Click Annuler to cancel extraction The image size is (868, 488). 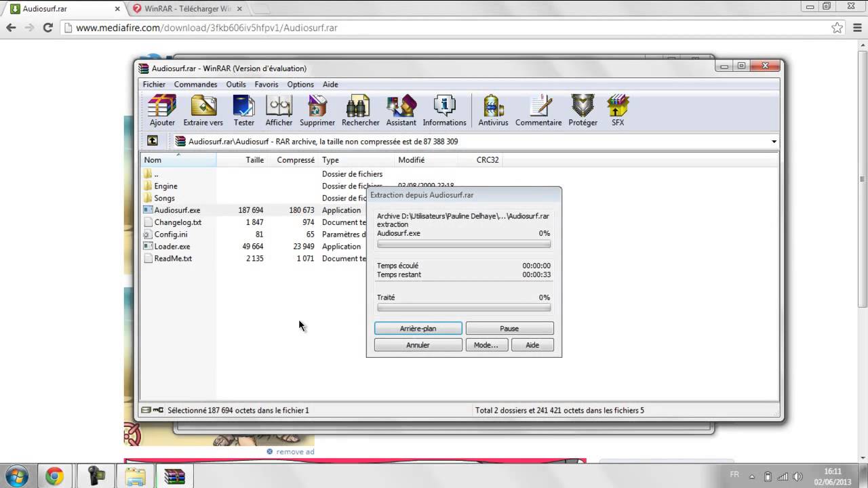pos(418,345)
